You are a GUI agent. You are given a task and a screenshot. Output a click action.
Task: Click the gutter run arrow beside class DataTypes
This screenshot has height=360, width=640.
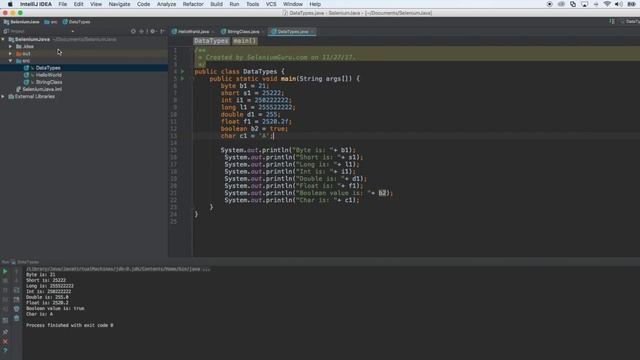click(x=182, y=71)
